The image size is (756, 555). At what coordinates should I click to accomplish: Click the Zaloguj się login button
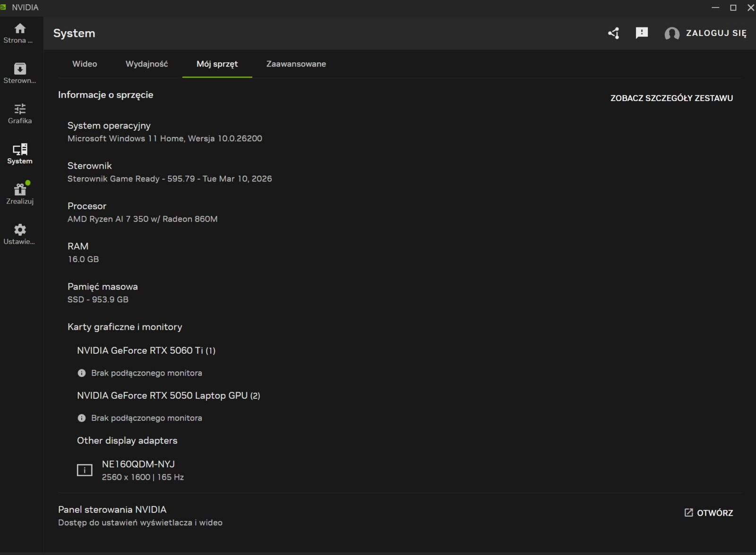tap(716, 33)
